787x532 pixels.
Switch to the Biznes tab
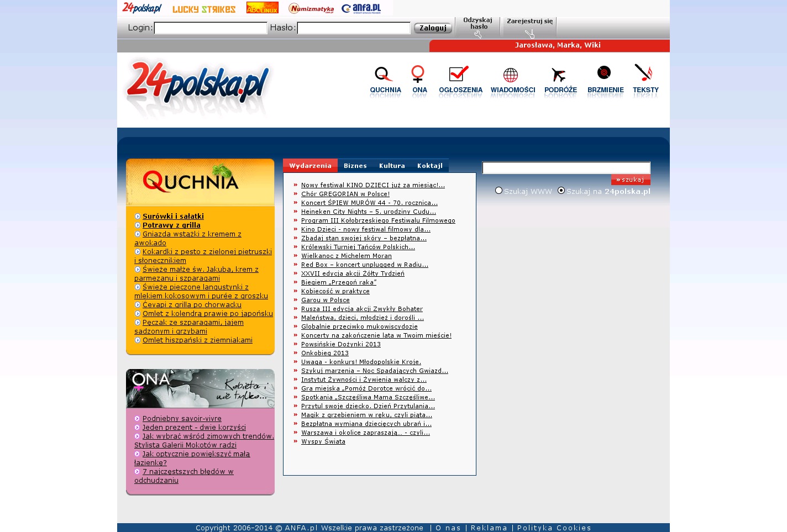[x=355, y=166]
